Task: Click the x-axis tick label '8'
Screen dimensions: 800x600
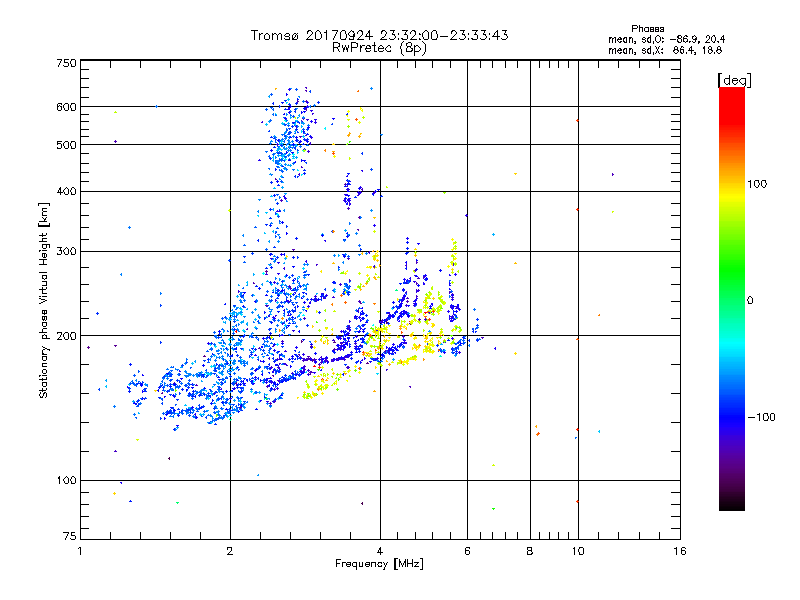Action: pos(530,551)
